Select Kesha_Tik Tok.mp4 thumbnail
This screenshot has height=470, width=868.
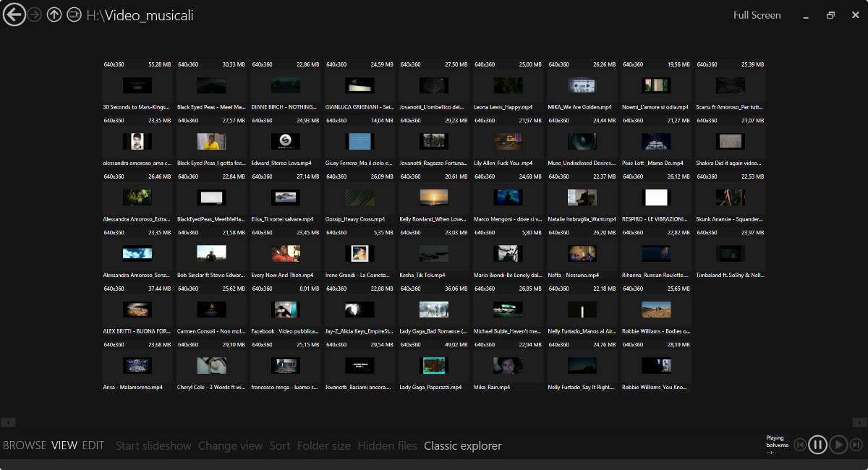[x=434, y=254]
